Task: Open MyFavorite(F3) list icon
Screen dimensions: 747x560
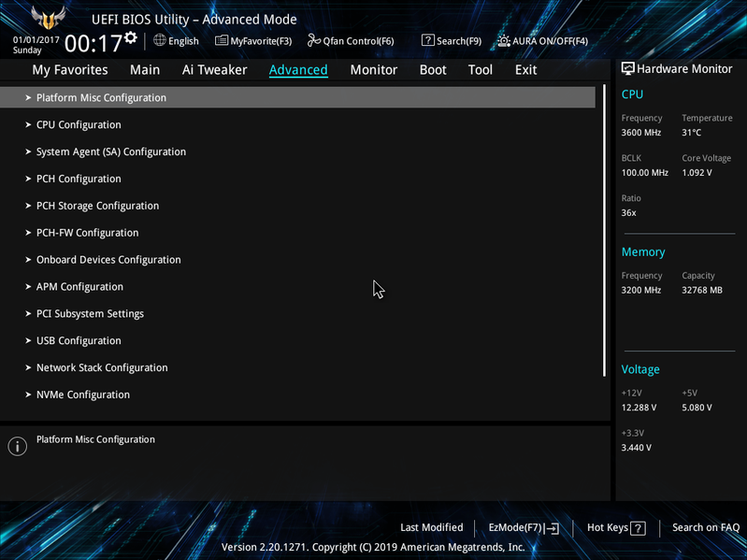Action: (x=221, y=40)
